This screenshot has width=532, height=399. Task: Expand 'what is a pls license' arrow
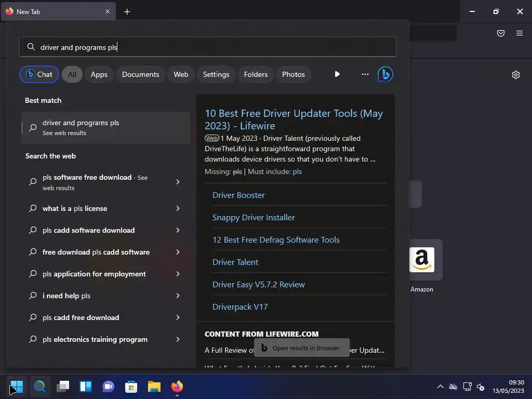178,208
